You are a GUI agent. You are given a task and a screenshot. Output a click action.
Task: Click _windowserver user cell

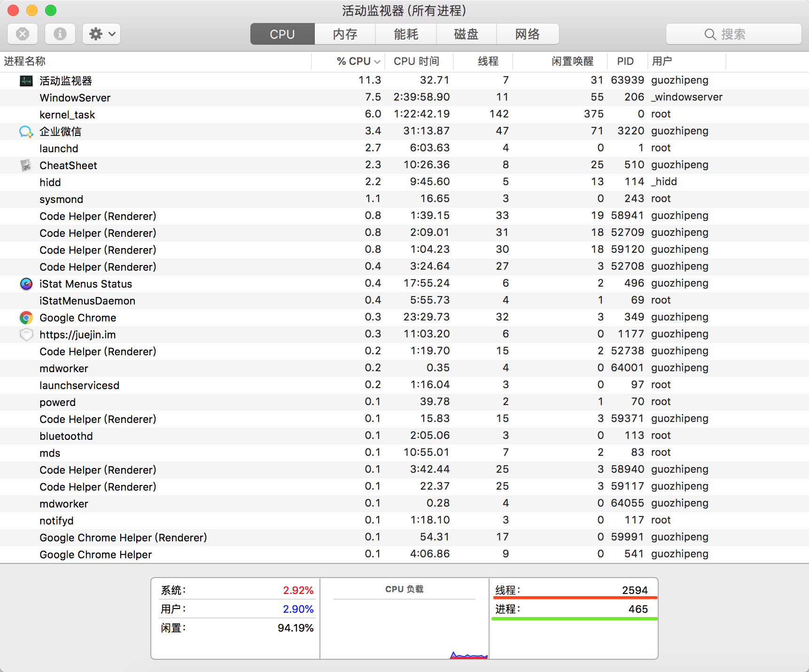[687, 97]
